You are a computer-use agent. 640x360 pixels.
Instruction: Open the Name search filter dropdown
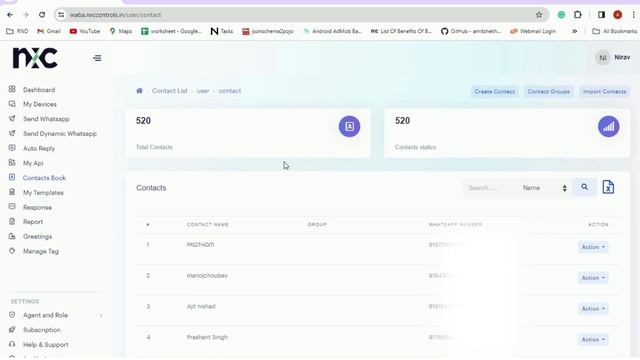[544, 188]
